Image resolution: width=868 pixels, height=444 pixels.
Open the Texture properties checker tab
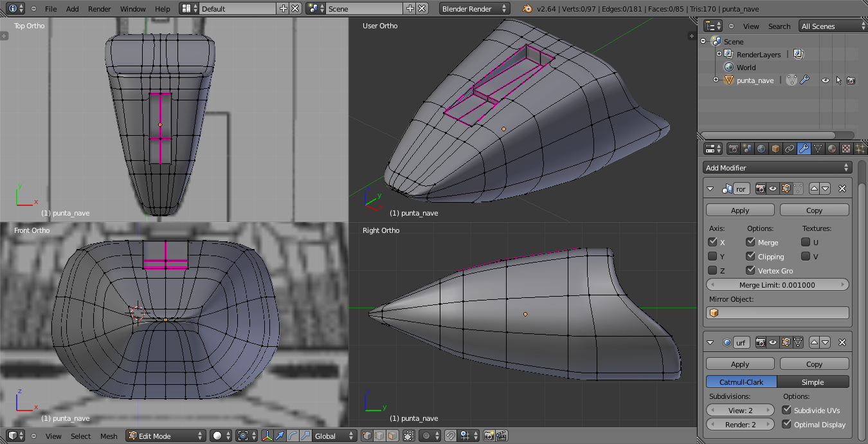tap(846, 149)
